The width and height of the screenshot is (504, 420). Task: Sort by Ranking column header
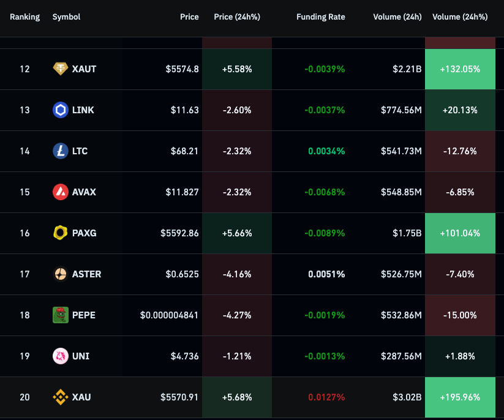coord(24,17)
